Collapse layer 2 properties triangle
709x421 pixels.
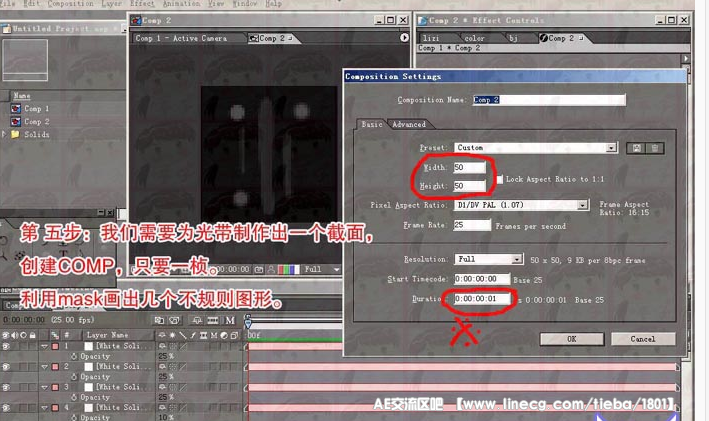click(x=44, y=367)
